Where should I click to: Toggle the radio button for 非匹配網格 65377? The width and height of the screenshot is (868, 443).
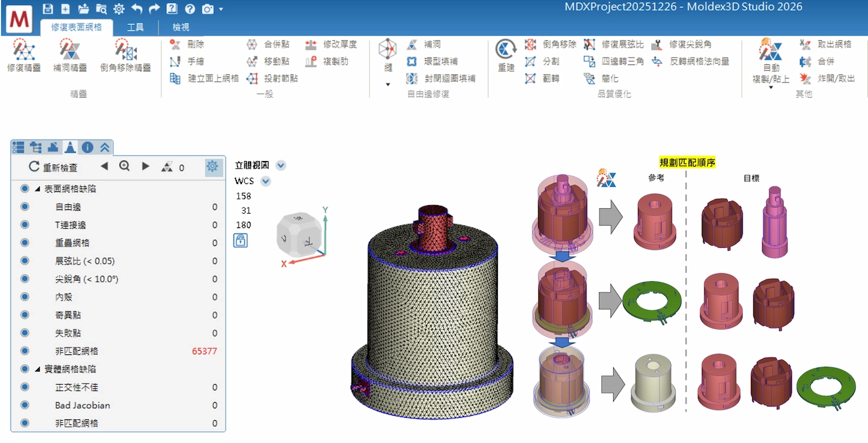coord(25,351)
